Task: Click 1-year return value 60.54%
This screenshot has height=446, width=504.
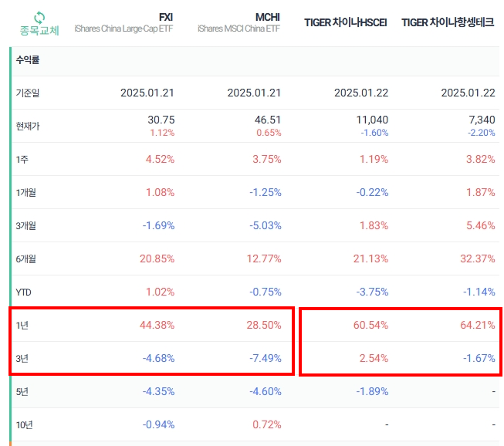Action: 370,325
